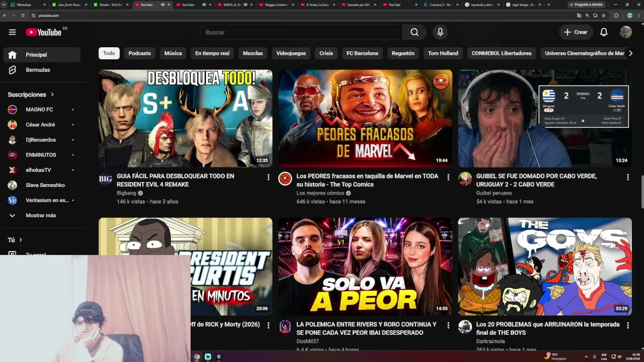Viewport: 644px width, 362px height.
Task: Click Pregunta a Gemini button
Action: [x=586, y=5]
